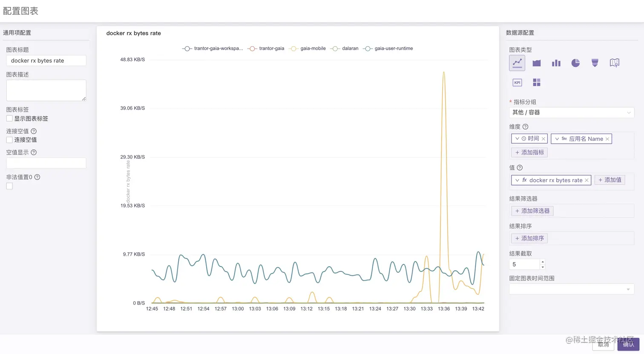Click the 确认 button
This screenshot has width=644, height=354.
click(x=628, y=344)
